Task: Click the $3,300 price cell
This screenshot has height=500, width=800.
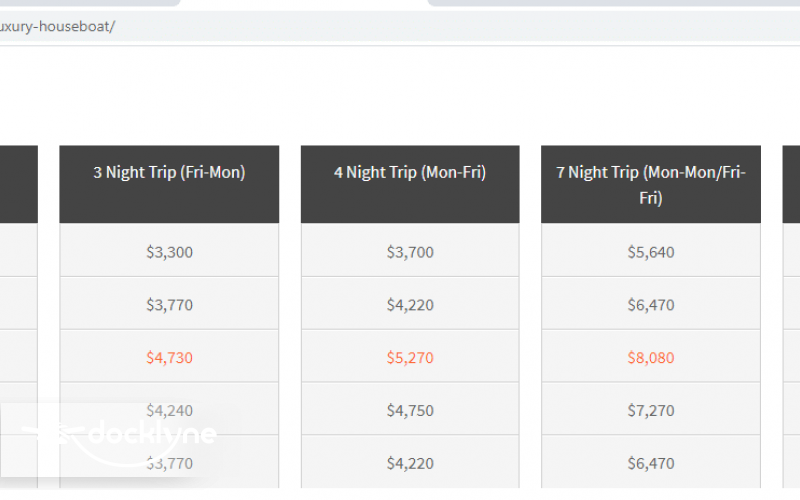Action: pos(169,252)
